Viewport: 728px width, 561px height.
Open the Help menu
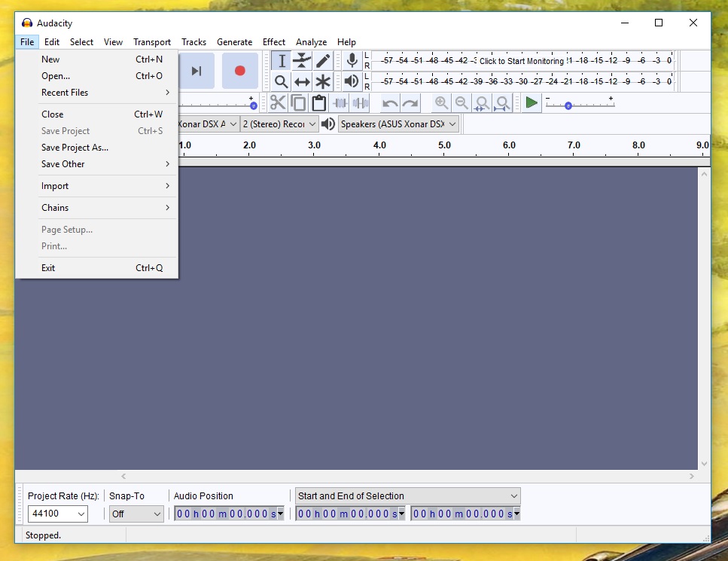[346, 42]
